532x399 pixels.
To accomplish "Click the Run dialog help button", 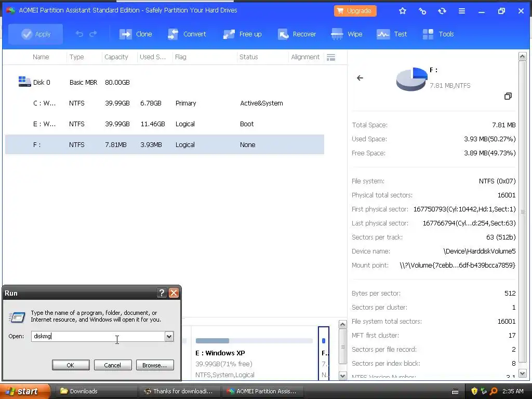I will click(x=162, y=293).
